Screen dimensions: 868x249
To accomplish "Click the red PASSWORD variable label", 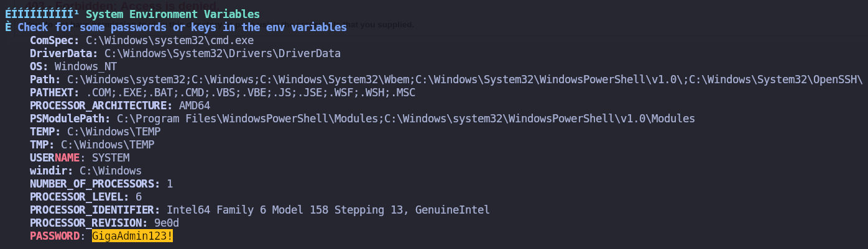I will pos(54,236).
